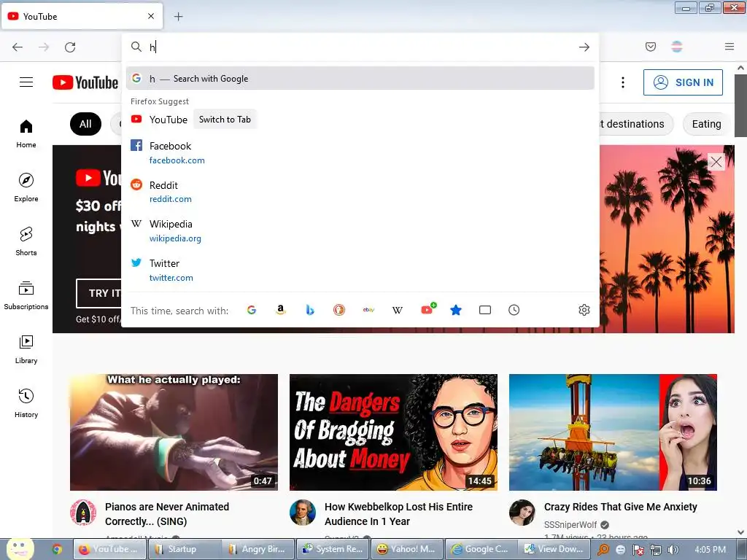Viewport: 747px width, 560px height.
Task: Dismiss the palm tree ad banner
Action: pyautogui.click(x=716, y=162)
